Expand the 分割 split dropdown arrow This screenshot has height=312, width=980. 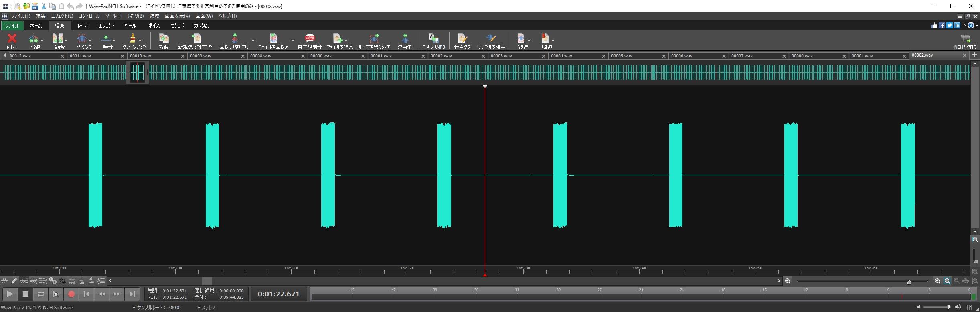click(42, 40)
